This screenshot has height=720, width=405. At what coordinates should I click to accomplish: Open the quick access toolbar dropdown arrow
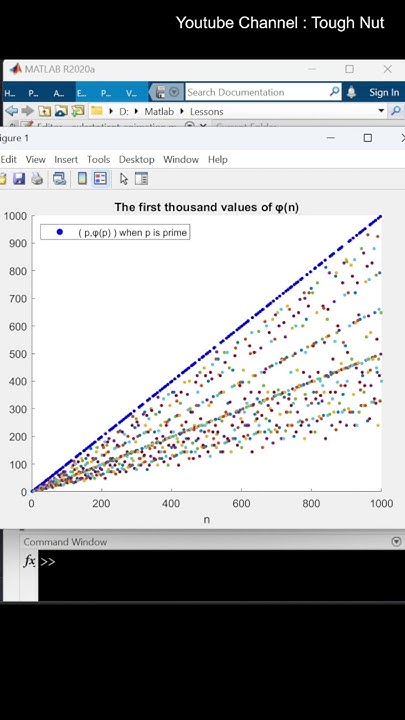pos(174,92)
